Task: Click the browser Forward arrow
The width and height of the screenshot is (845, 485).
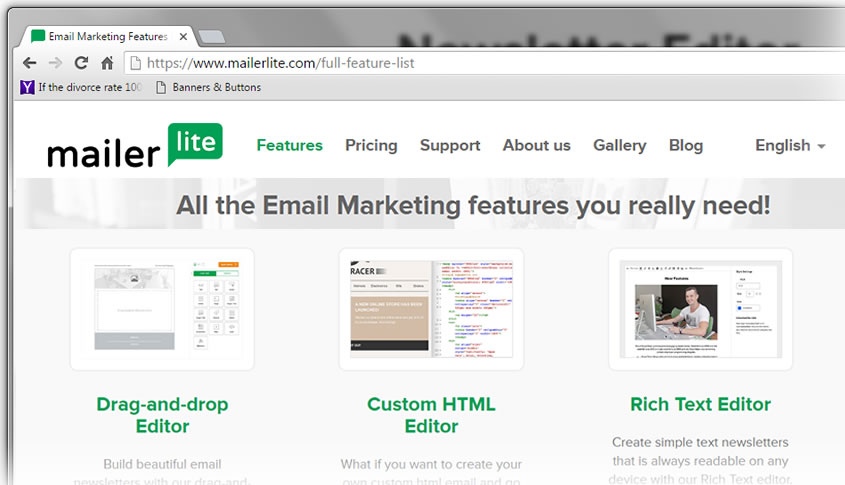Action: [x=56, y=63]
